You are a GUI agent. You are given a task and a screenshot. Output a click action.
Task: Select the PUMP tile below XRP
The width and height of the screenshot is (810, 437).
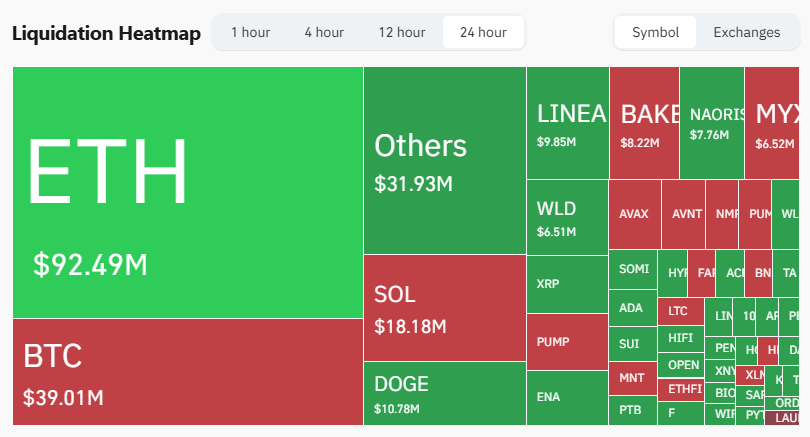pyautogui.click(x=568, y=342)
